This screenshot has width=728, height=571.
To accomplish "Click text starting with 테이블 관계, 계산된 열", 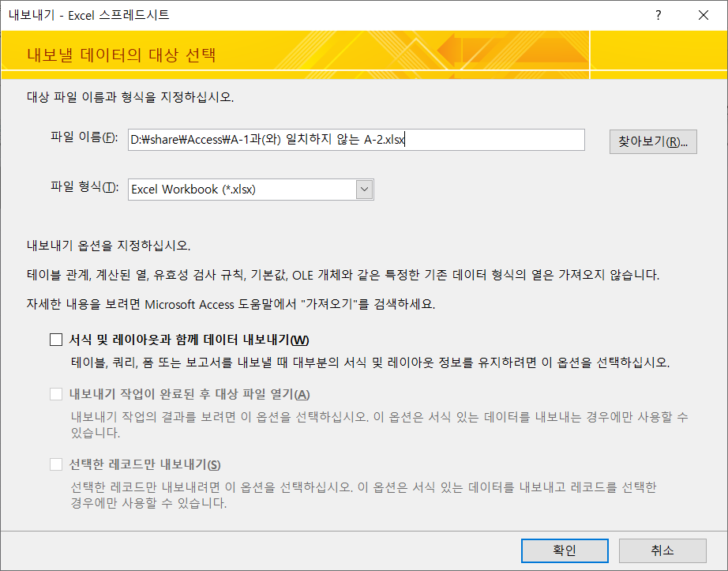I will pos(343,275).
